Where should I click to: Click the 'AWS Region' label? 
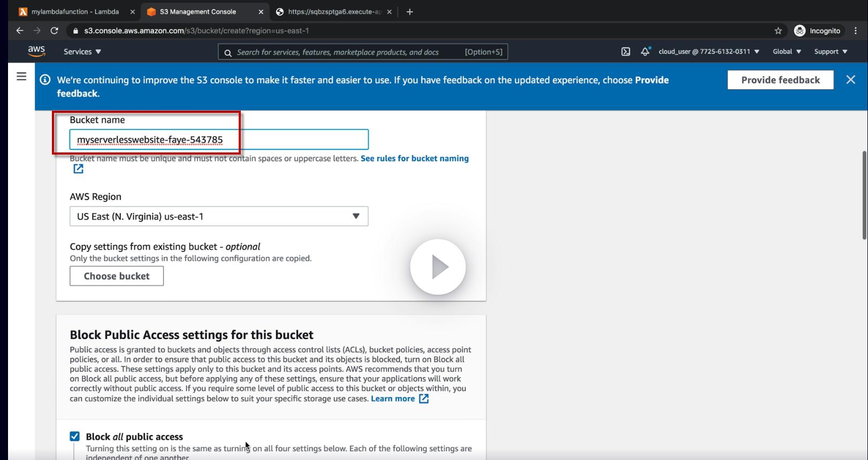point(96,196)
